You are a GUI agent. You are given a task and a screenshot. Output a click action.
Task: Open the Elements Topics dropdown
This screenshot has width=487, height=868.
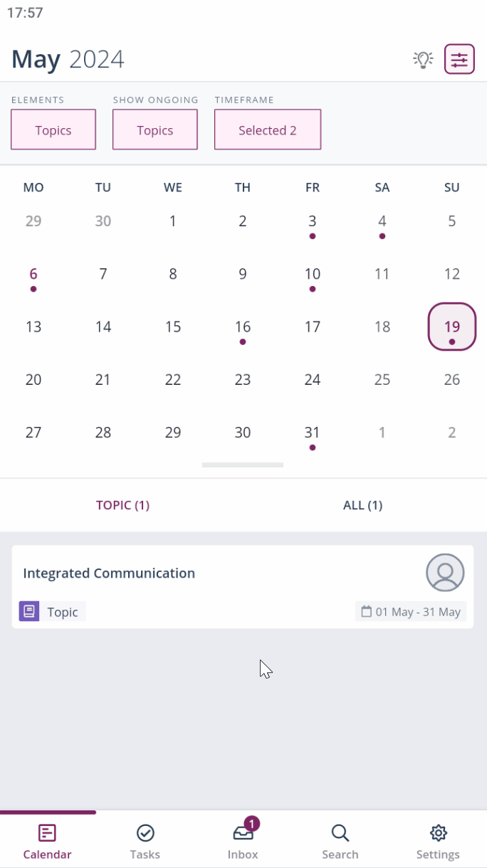[x=53, y=129]
